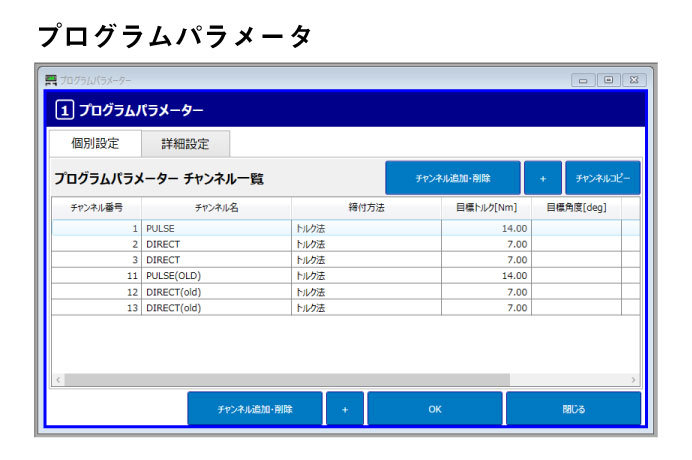
Task: Click channel number 12 cell
Action: (x=97, y=292)
